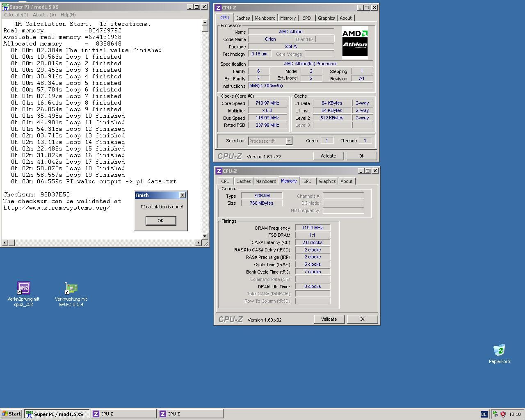Select Mainboard tab in bottom CPU-Z window
525x420 pixels.
point(266,181)
